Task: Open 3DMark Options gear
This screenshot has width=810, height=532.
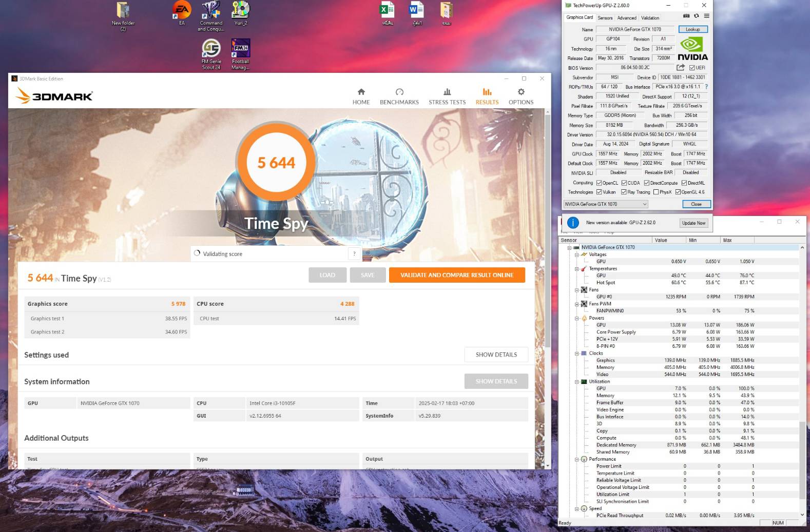Action: [520, 96]
